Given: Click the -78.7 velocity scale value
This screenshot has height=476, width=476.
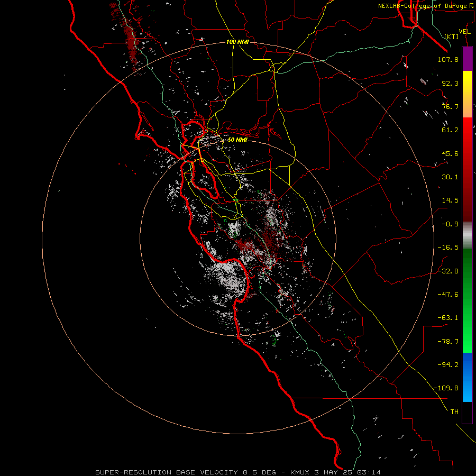Looking at the screenshot, I should coord(448,342).
